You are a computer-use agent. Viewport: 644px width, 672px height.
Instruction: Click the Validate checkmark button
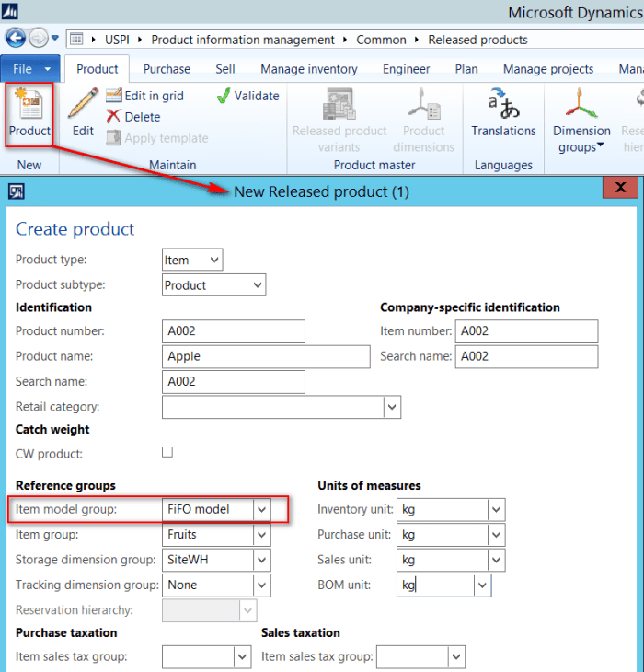click(247, 96)
